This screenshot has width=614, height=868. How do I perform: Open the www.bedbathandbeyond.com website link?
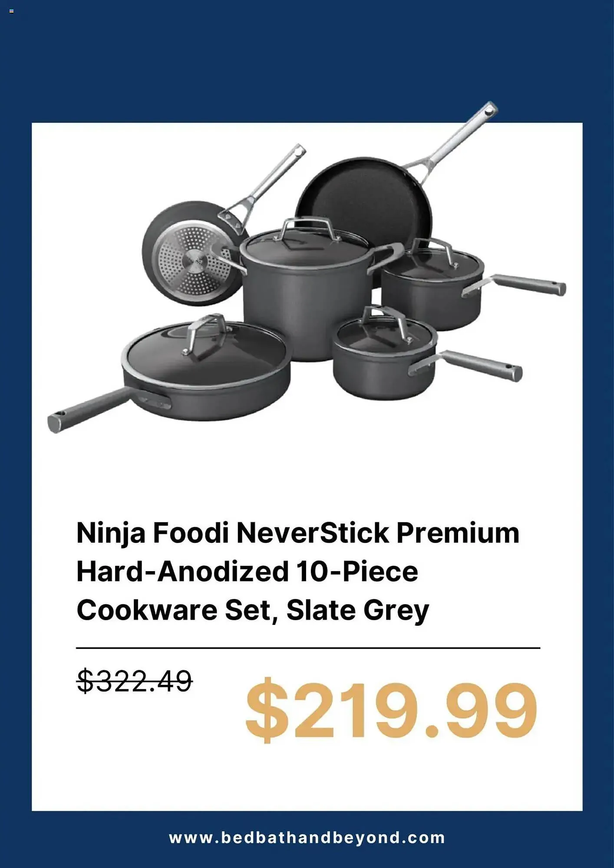pyautogui.click(x=307, y=838)
